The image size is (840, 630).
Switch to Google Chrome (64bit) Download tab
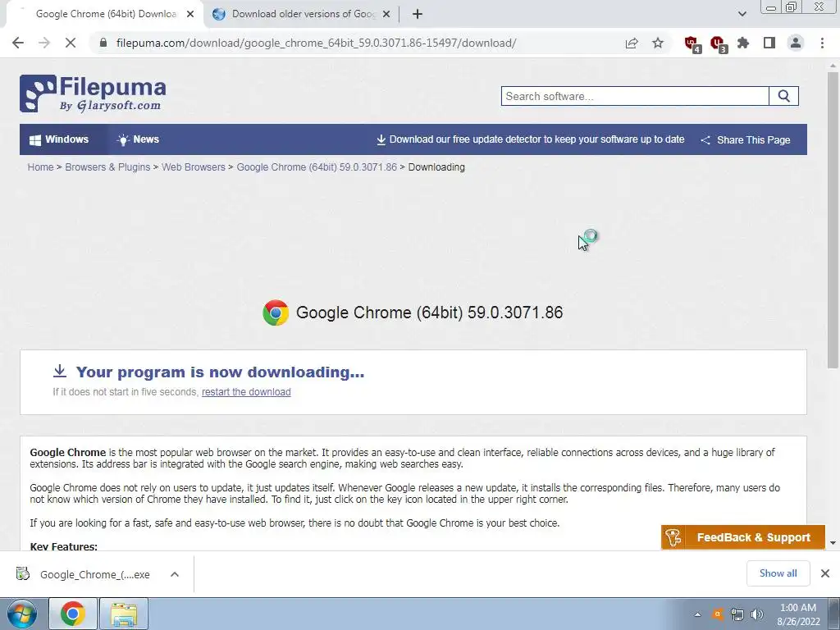[104, 14]
